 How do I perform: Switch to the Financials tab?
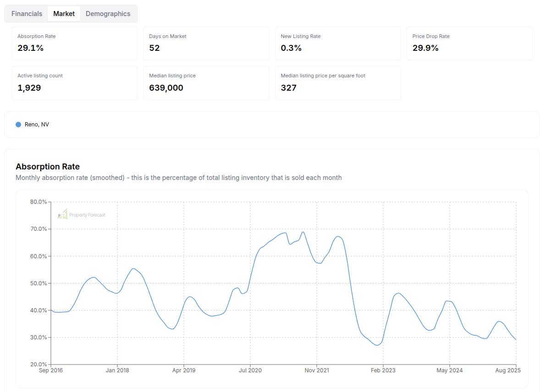pos(27,14)
